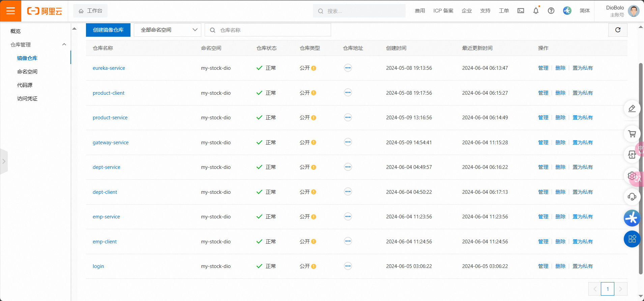Viewport: 644px width, 301px height.
Task: Open 访问凭证 in the sidebar
Action: [x=27, y=99]
